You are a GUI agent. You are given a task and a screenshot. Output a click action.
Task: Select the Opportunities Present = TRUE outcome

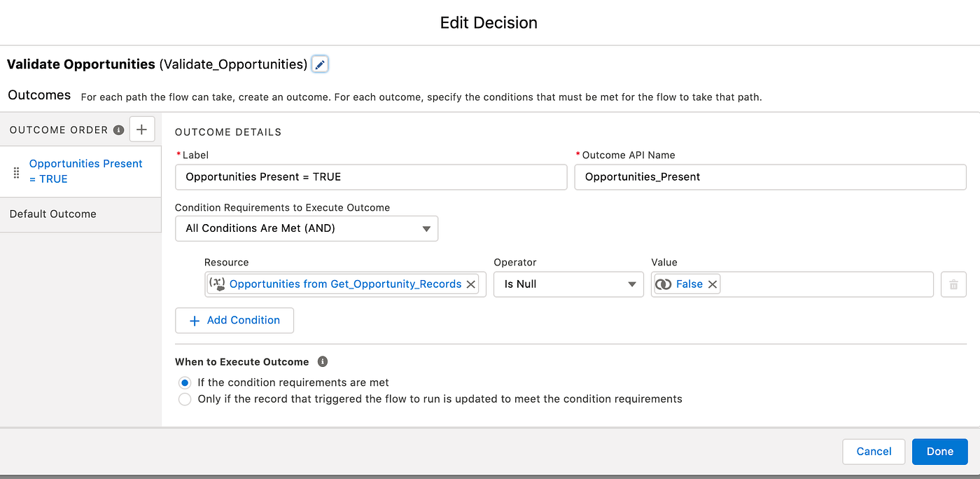pos(85,172)
